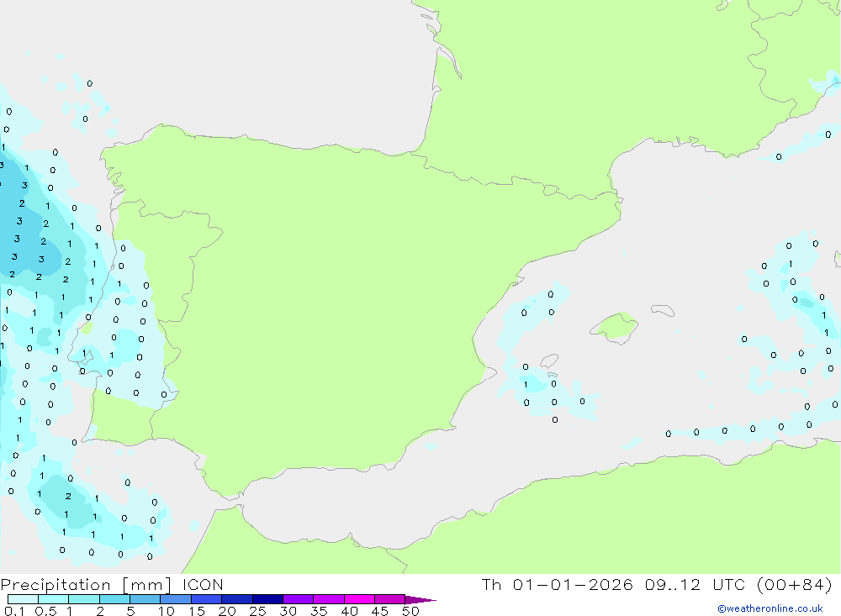The height and width of the screenshot is (616, 841).
Task: Click the legend scale label "35"
Action: (x=319, y=611)
